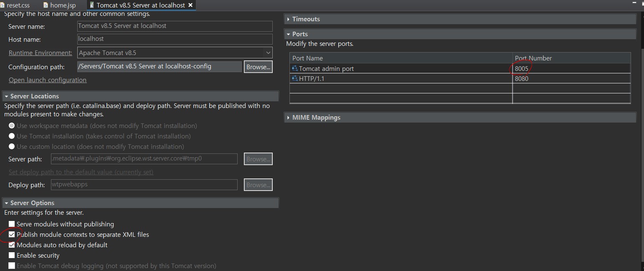Click the Port Name column header

click(401, 58)
